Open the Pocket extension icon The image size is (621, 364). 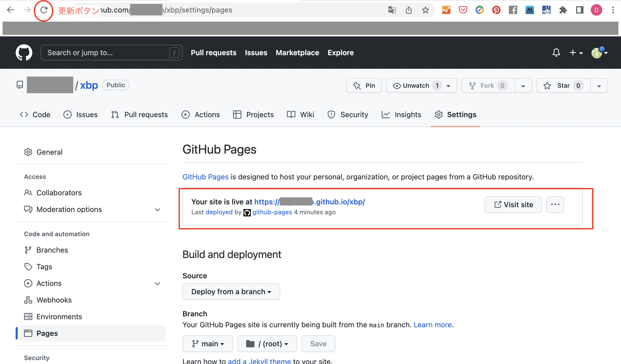tap(463, 10)
